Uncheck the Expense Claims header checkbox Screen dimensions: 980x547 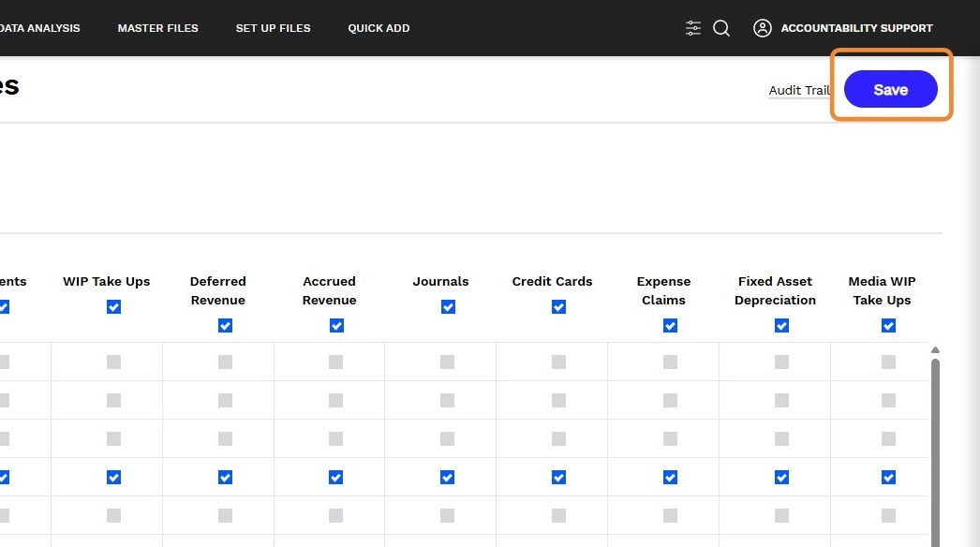click(x=670, y=326)
